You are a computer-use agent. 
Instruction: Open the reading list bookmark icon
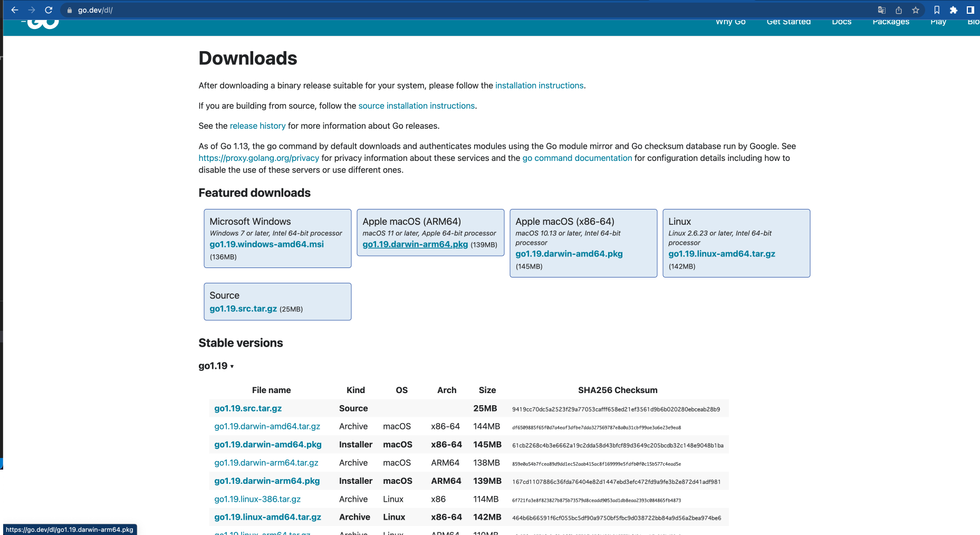[x=937, y=10]
